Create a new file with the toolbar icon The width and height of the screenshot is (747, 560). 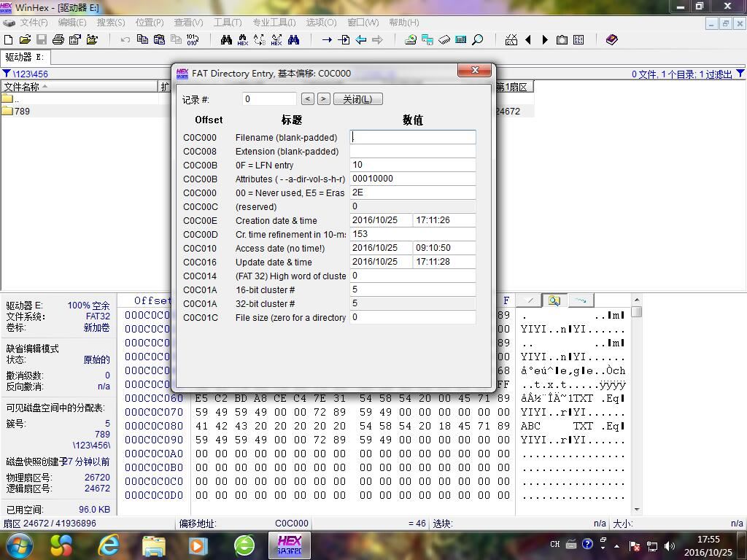tap(9, 40)
